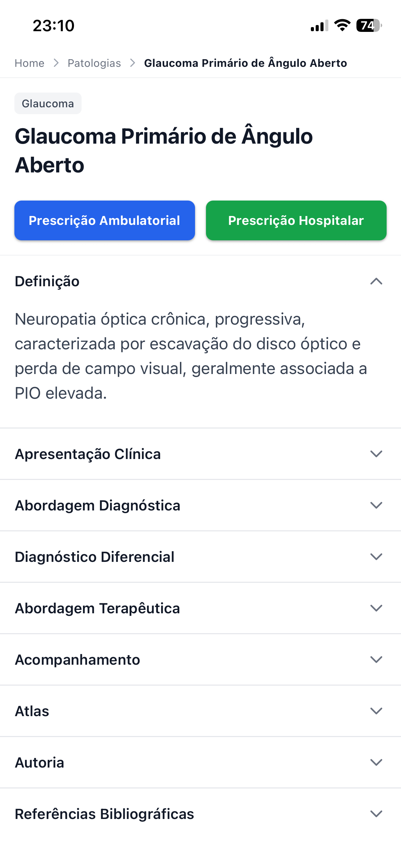The height and width of the screenshot is (868, 401).
Task: Collapse the Definição section chevron
Action: [x=376, y=281]
